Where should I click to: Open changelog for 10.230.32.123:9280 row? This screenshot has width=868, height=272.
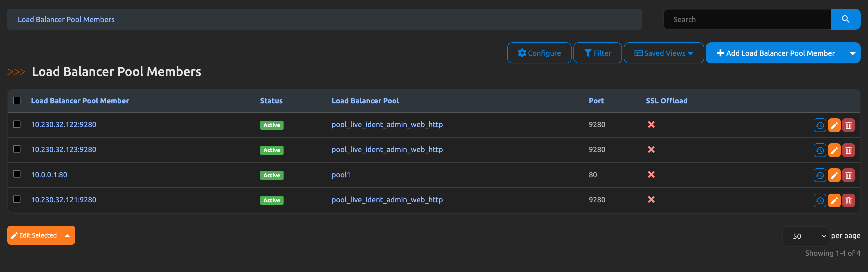(819, 150)
